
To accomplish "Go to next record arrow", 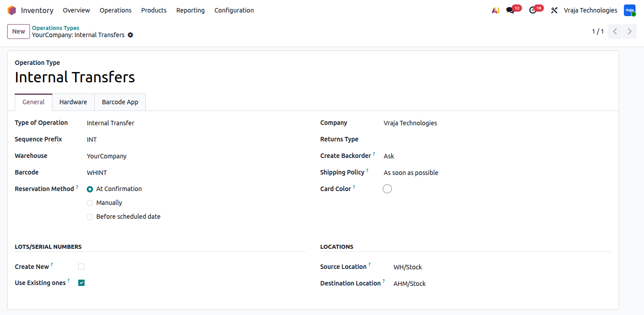I will pos(630,31).
